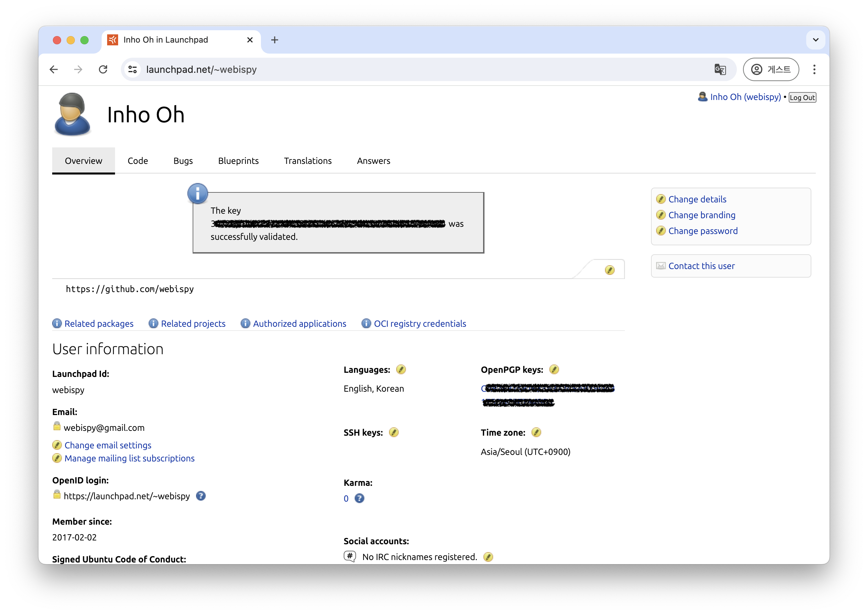Screen dimensions: 868x615
Task: Click the Inho Oh (webispy) account link
Action: pos(746,97)
